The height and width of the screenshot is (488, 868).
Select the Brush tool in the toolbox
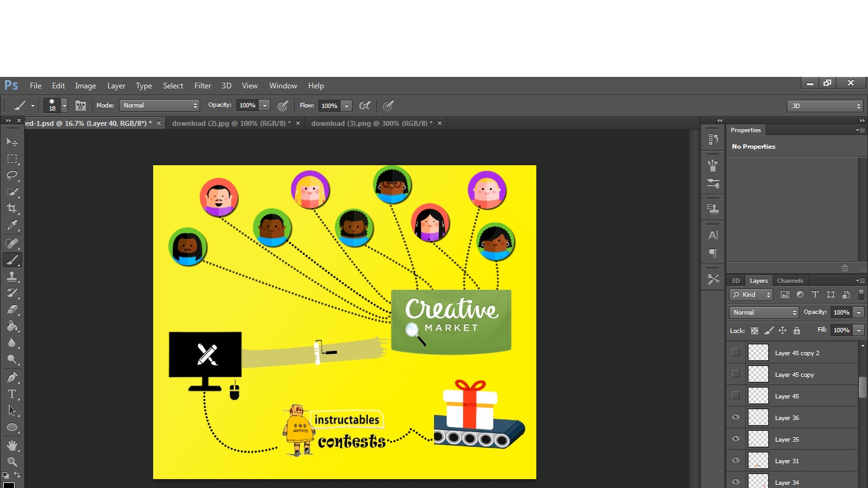pyautogui.click(x=12, y=260)
